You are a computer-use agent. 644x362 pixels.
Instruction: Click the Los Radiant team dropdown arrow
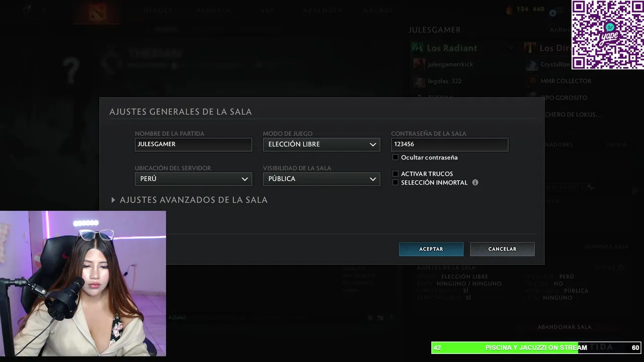[511, 48]
